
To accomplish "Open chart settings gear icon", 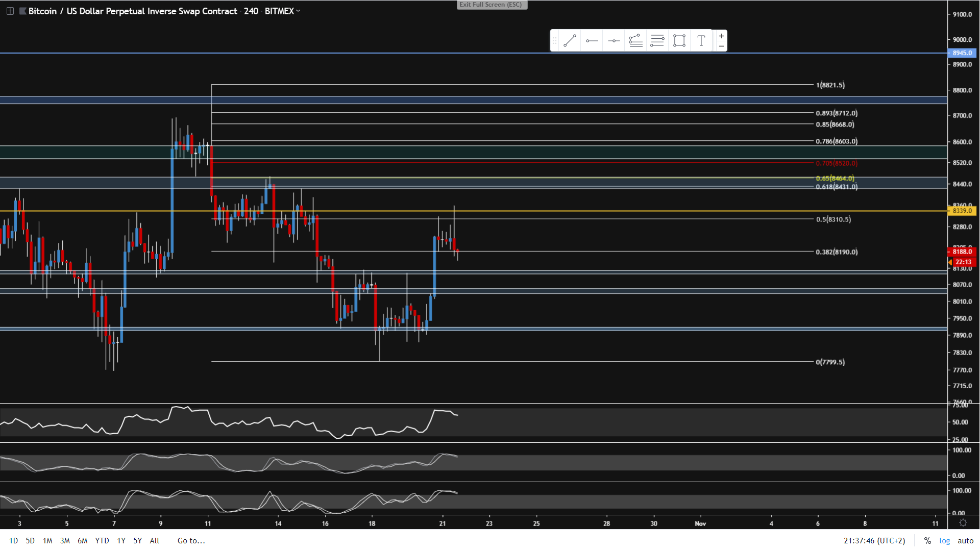I will click(x=963, y=523).
